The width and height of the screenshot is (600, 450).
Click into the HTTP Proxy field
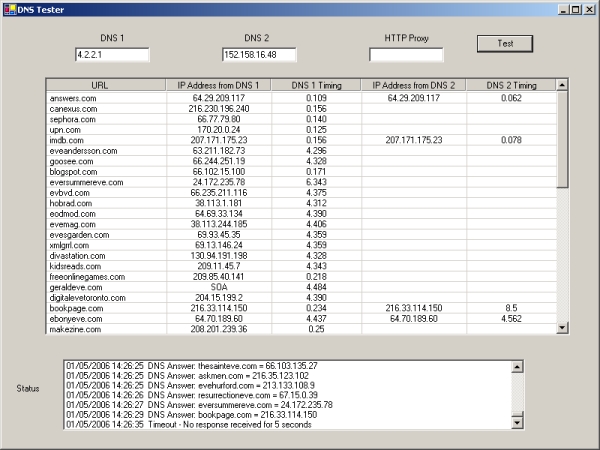click(x=406, y=55)
